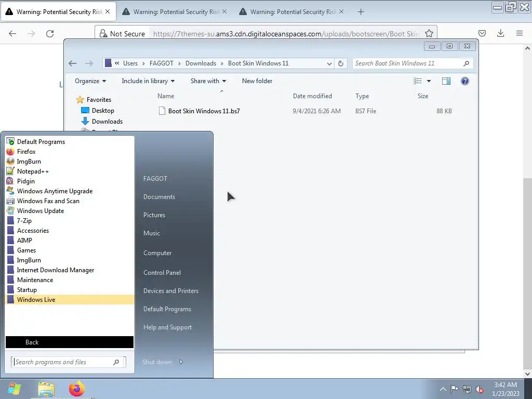The image size is (532, 399).
Task: Expand the Internet Download Manager folder
Action: (70, 270)
